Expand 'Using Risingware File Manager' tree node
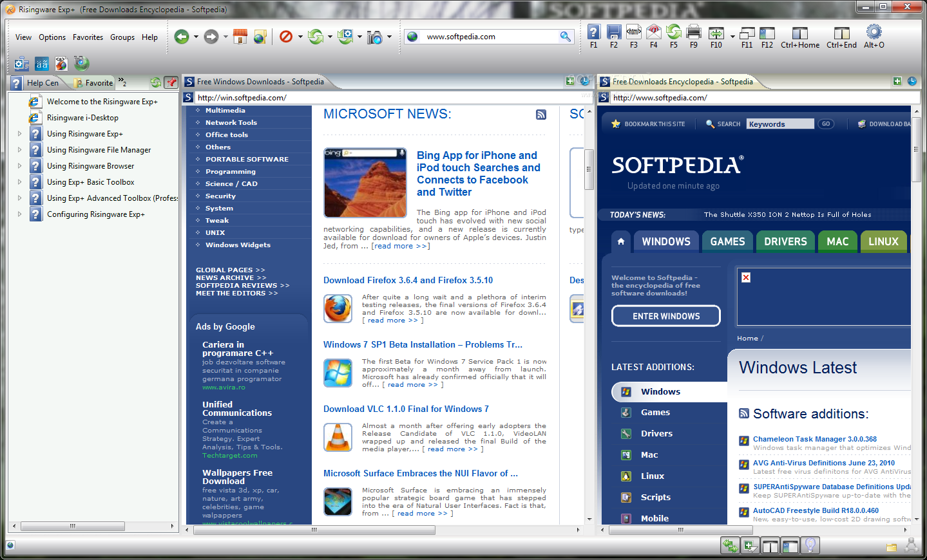This screenshot has height=560, width=927. coord(19,150)
